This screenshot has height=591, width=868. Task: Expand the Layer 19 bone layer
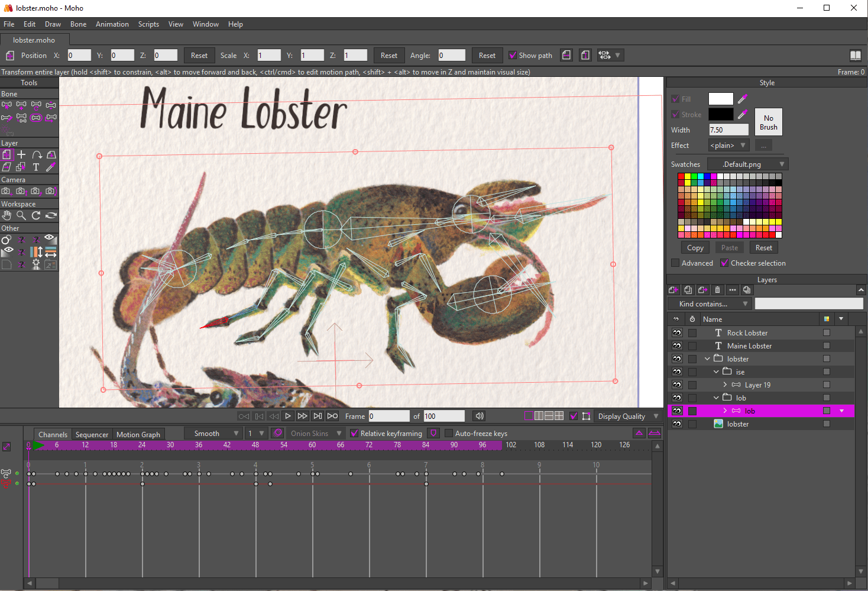tap(725, 385)
